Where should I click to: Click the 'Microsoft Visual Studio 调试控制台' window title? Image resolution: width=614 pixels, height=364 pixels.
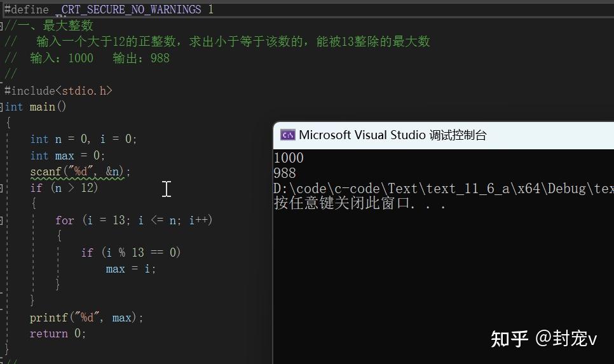point(393,135)
